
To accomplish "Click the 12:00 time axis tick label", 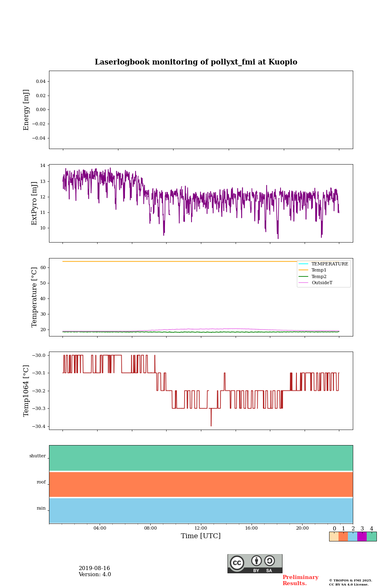I will 201,528.
